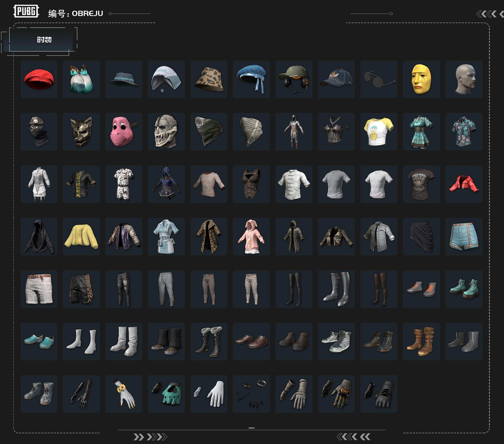Choose the navy hooded witch dress
This screenshot has width=504, height=444.
click(166, 184)
